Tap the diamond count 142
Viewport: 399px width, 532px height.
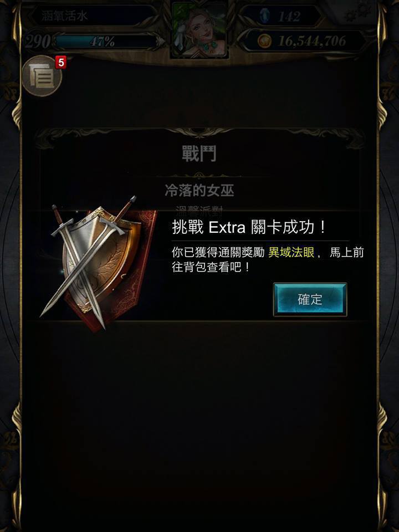click(x=289, y=16)
